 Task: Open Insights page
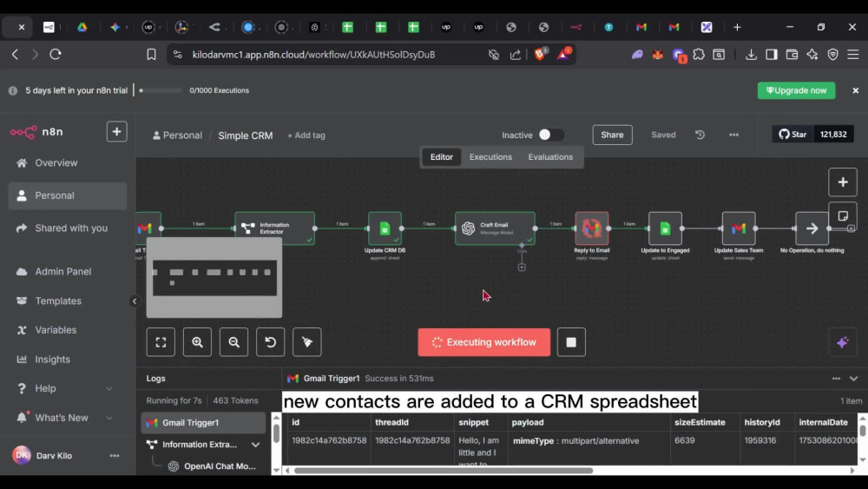(53, 360)
